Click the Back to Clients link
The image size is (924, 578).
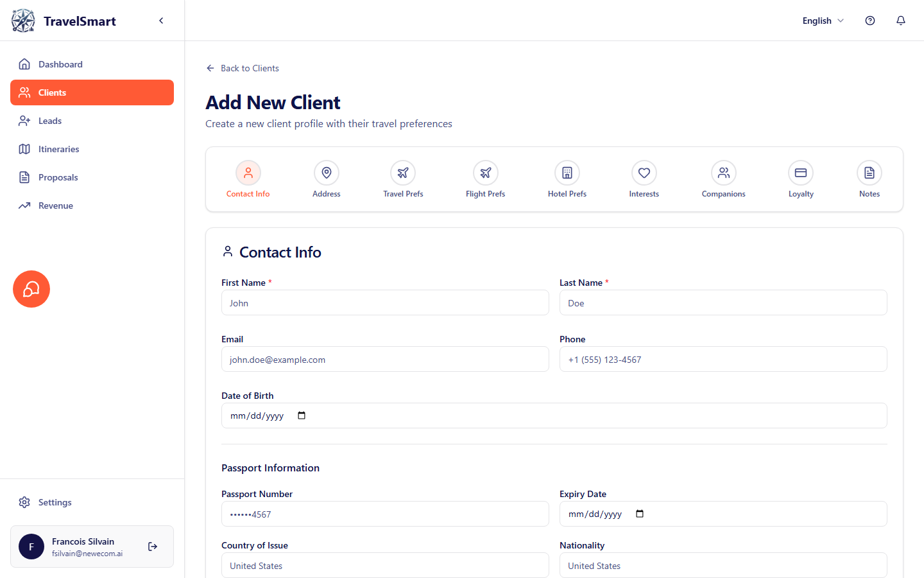243,68
